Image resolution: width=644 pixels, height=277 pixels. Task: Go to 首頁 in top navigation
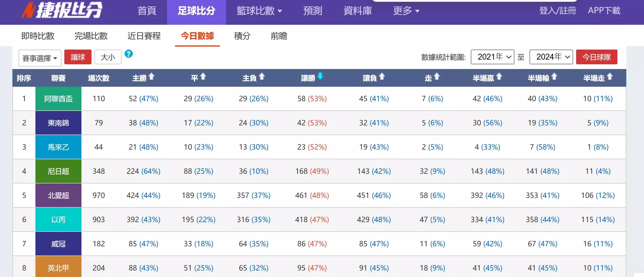point(147,11)
